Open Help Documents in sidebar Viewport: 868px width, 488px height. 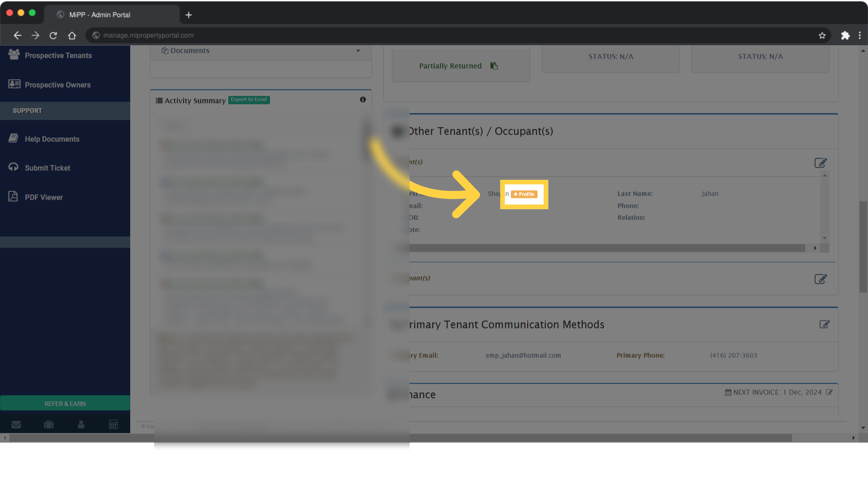52,139
